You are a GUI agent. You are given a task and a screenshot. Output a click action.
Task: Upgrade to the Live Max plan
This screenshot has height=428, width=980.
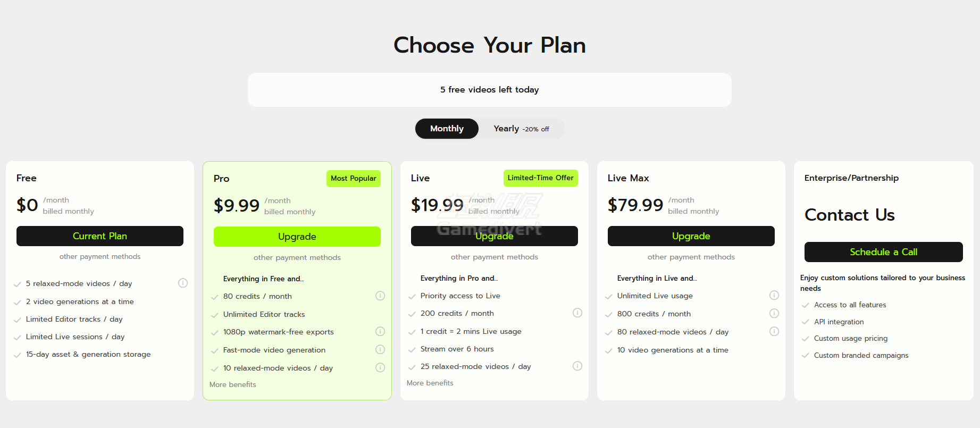(691, 236)
